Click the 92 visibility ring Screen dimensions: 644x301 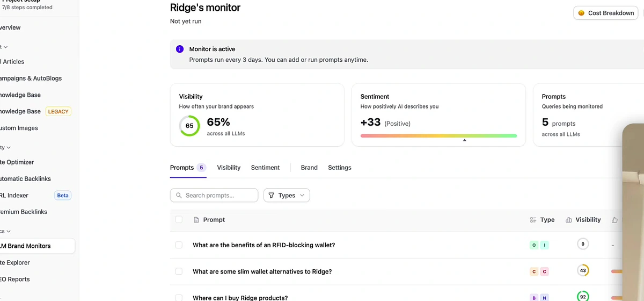[x=583, y=296]
